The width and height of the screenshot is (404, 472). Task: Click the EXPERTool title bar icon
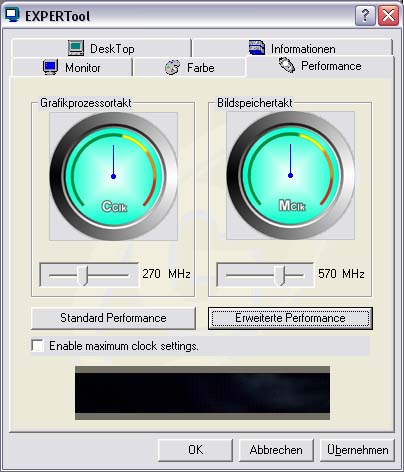pyautogui.click(x=12, y=15)
